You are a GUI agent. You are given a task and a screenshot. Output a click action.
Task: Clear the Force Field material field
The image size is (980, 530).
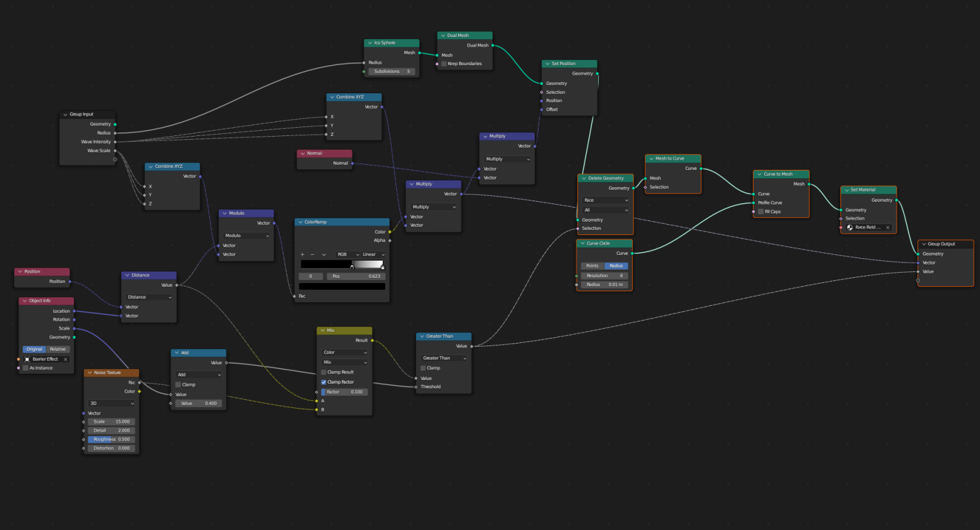[x=887, y=227]
